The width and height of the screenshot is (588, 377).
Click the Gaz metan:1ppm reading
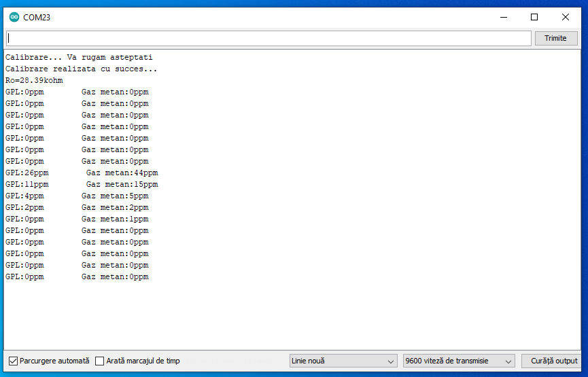point(115,219)
